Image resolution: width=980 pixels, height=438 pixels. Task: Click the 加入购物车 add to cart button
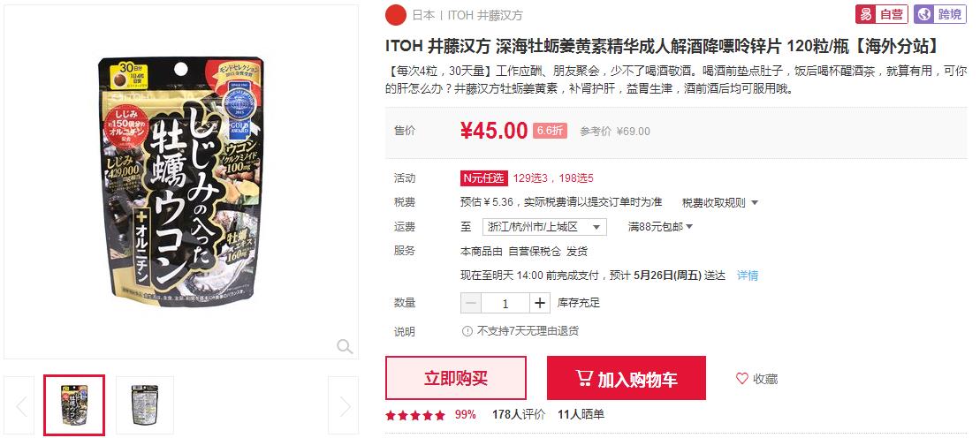(x=627, y=378)
